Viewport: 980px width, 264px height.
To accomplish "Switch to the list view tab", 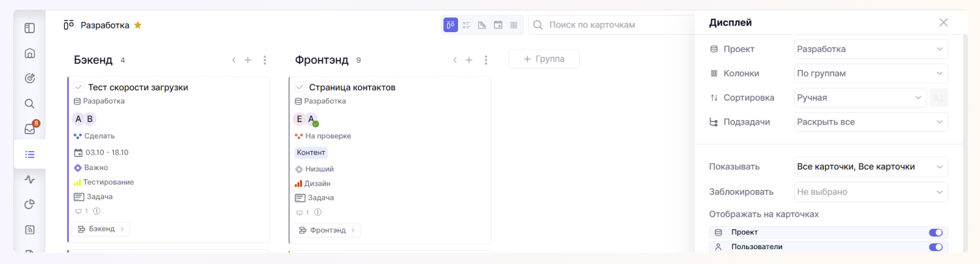I will pyautogui.click(x=466, y=25).
